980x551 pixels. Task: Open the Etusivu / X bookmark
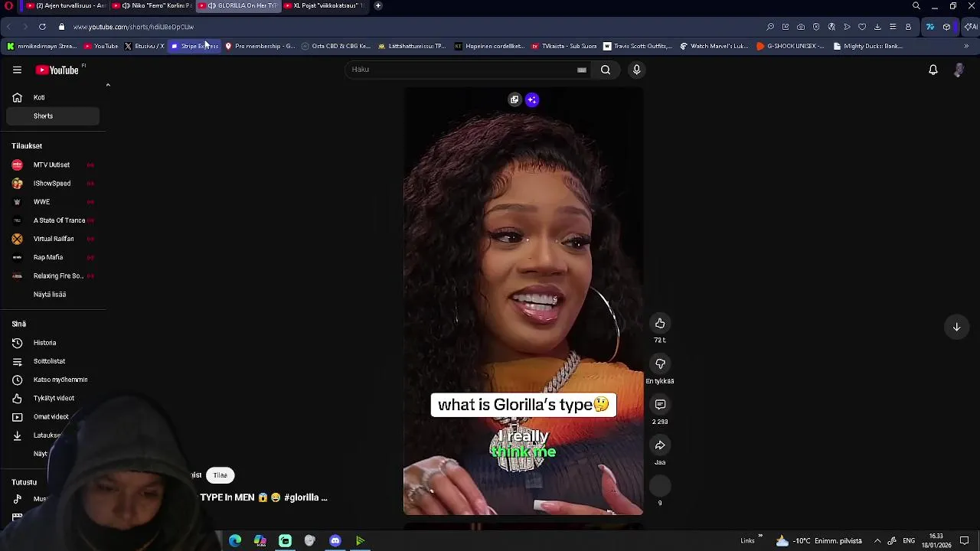click(x=144, y=46)
